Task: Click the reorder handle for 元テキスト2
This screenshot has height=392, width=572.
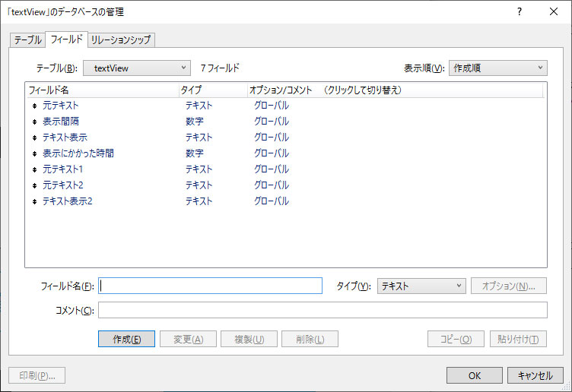Action: pyautogui.click(x=35, y=186)
